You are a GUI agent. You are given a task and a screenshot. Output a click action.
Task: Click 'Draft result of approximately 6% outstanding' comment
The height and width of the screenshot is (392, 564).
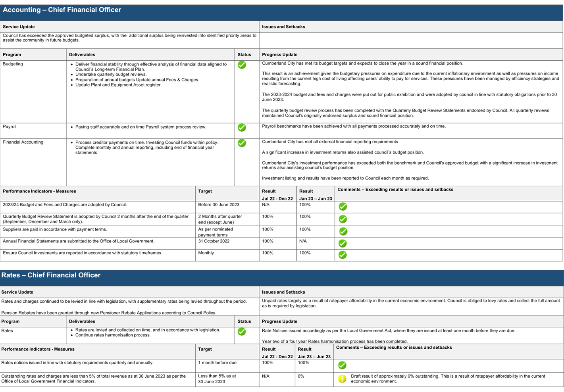pos(448,379)
